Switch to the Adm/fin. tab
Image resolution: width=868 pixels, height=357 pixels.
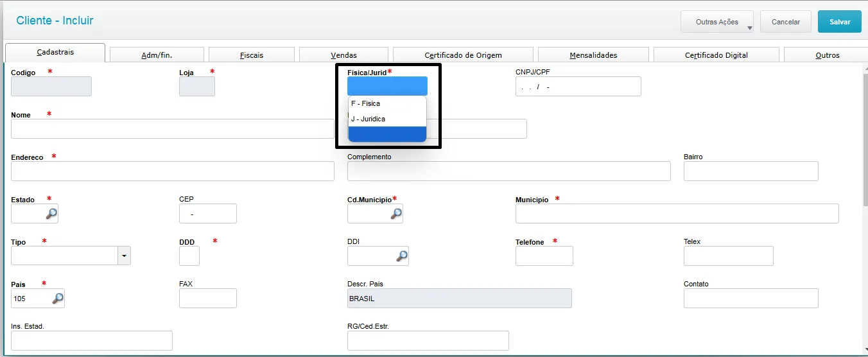click(x=157, y=55)
